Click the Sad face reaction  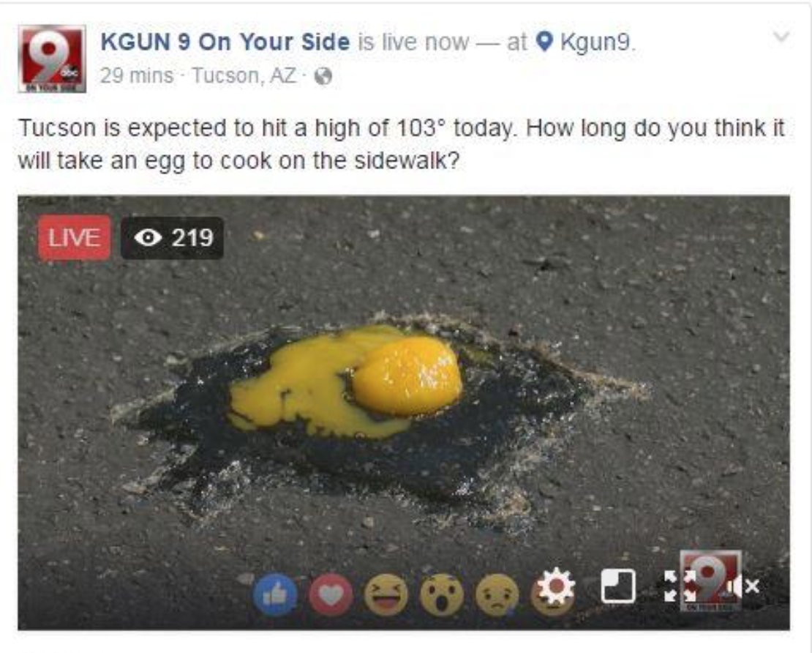click(497, 594)
